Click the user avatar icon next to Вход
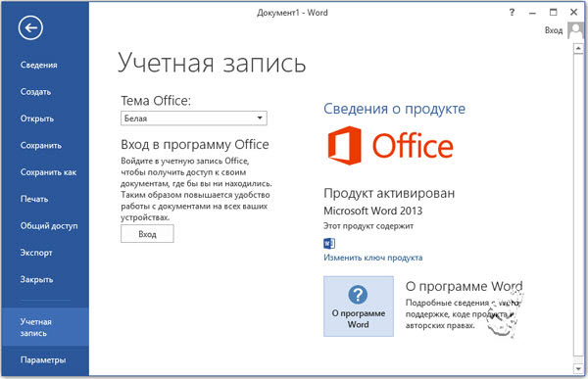 (x=575, y=30)
